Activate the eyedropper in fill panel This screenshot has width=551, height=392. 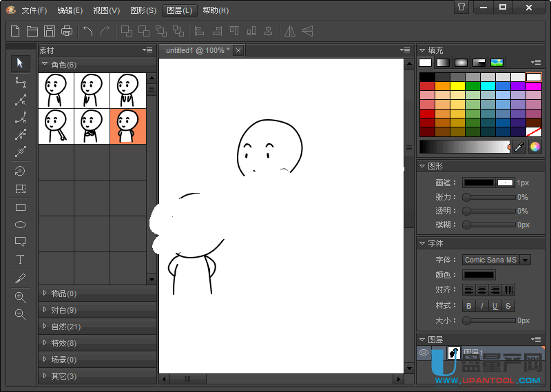519,147
